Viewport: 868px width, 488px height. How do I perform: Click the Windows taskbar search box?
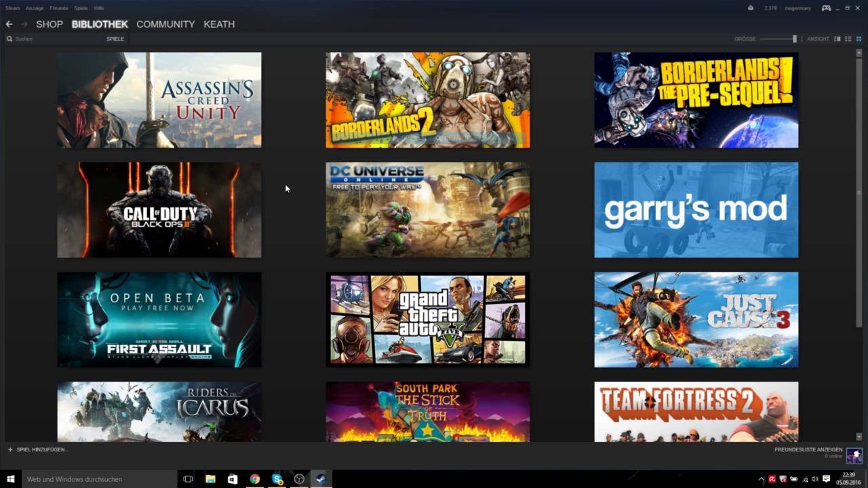pos(99,479)
